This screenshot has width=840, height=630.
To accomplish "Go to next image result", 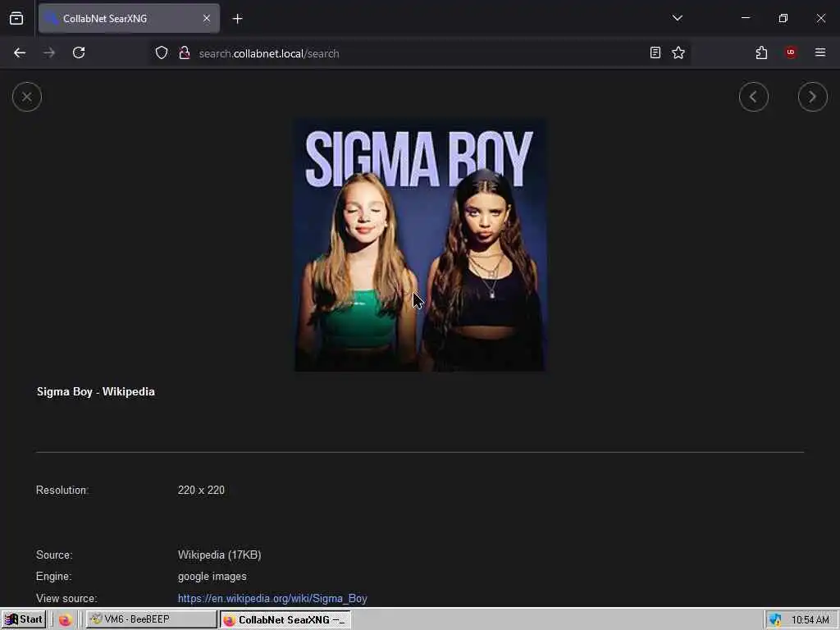I will pyautogui.click(x=812, y=97).
